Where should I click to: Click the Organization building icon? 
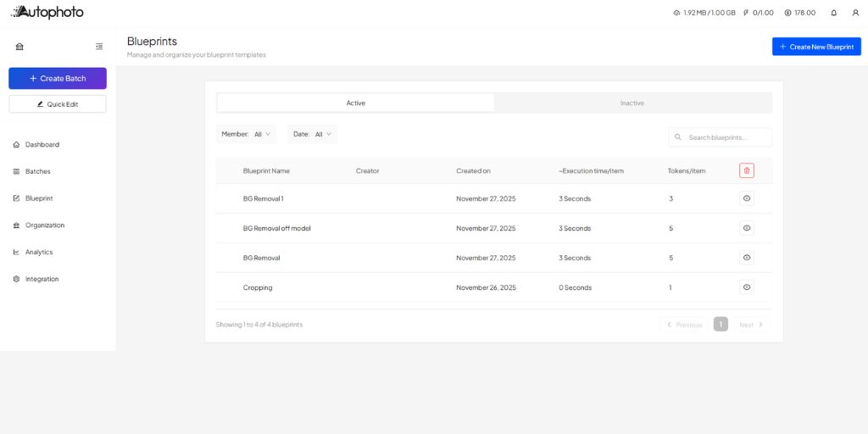click(16, 225)
